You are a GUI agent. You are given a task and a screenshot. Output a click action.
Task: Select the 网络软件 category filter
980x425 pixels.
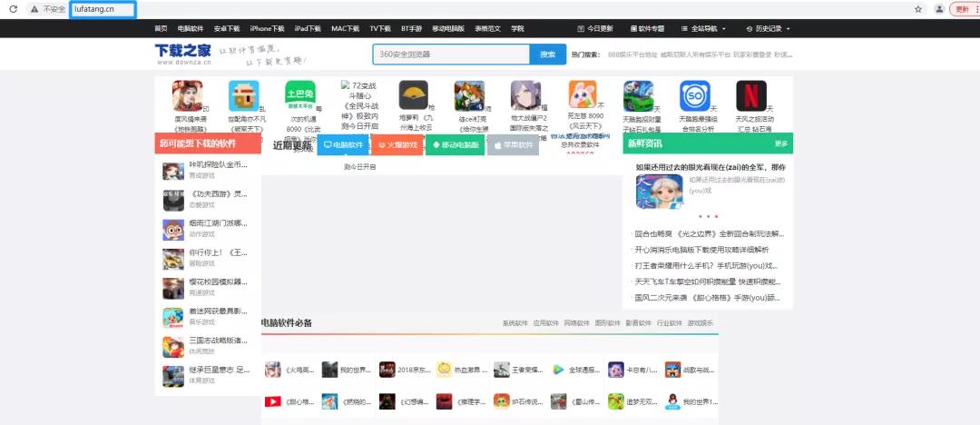coord(577,323)
